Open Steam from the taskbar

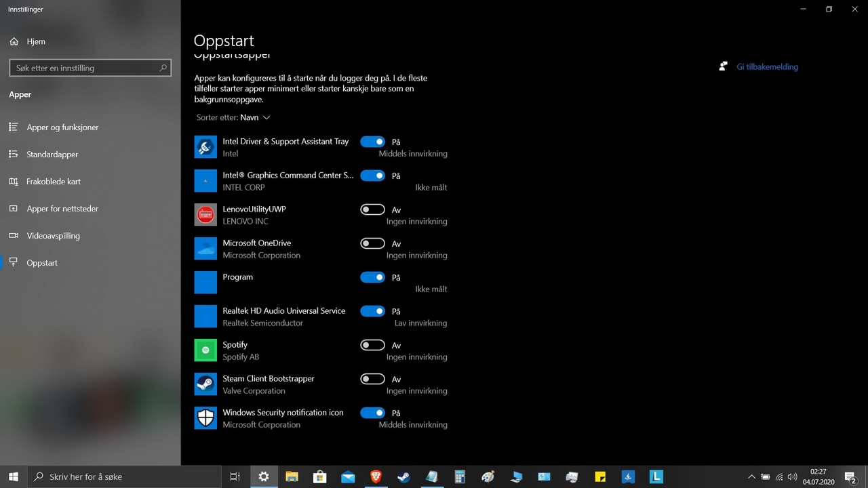click(403, 476)
